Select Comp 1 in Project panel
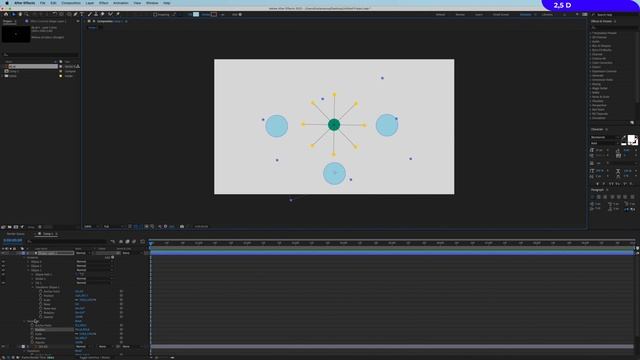The height and width of the screenshot is (360, 640). click(14, 71)
